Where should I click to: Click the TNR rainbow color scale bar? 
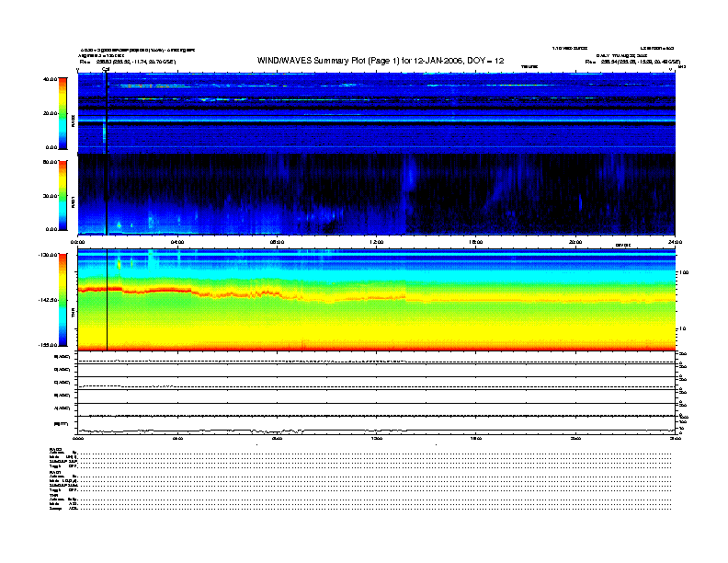coord(63,300)
